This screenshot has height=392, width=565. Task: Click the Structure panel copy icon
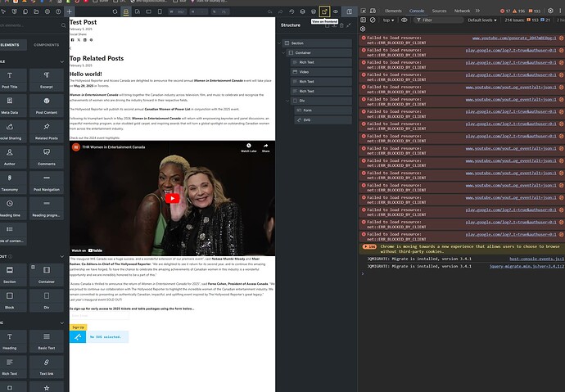328,25
